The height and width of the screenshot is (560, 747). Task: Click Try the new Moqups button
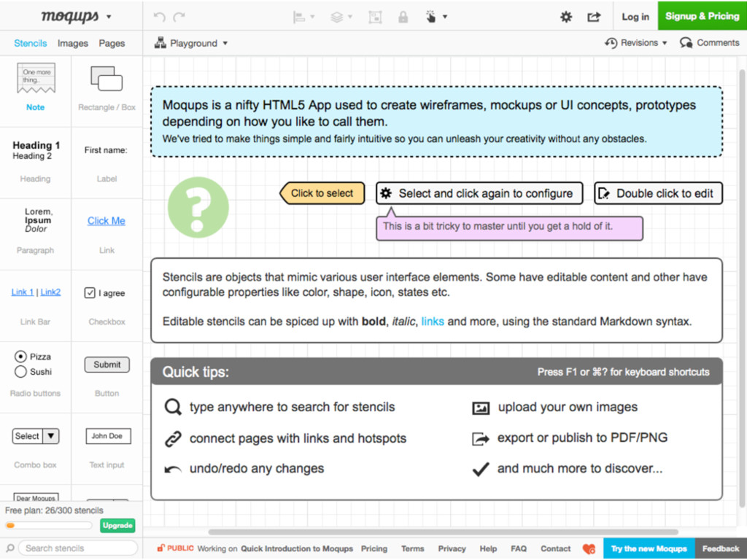[x=649, y=548]
